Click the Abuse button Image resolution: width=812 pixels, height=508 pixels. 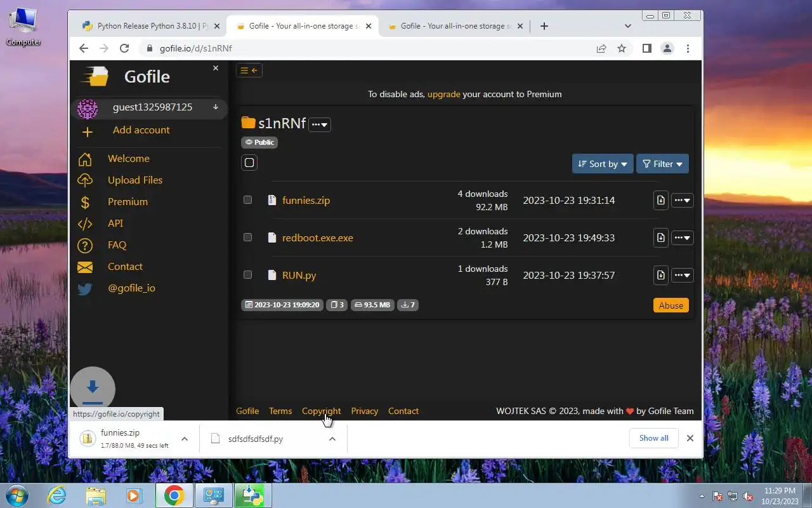(x=671, y=305)
